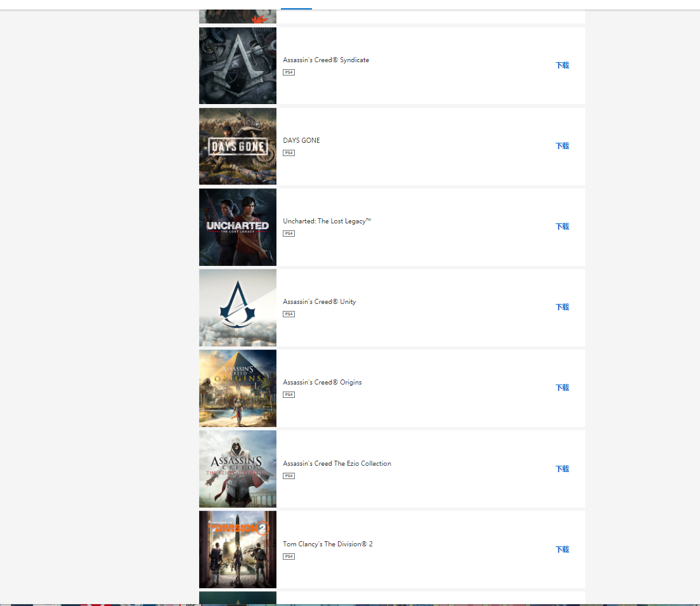Select the Ezio Collection cover image

pyautogui.click(x=238, y=468)
